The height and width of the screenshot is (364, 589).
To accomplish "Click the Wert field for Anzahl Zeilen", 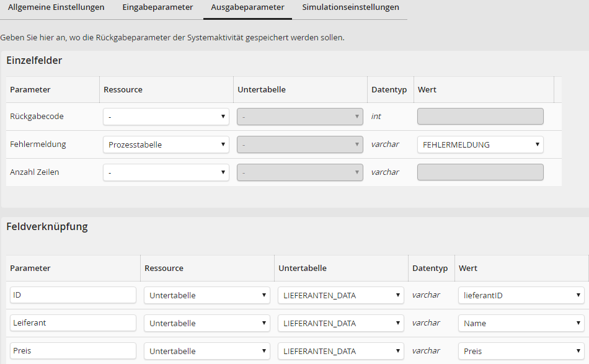I will (x=480, y=172).
